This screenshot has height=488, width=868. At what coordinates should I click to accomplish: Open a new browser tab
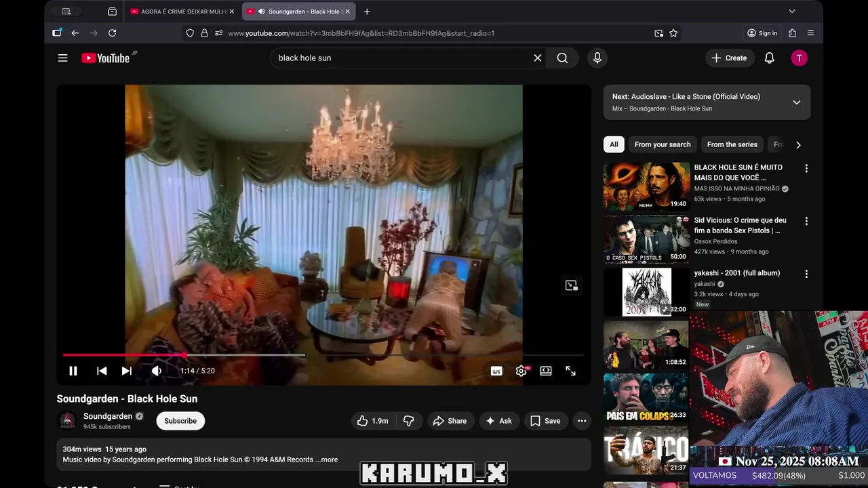click(x=367, y=12)
